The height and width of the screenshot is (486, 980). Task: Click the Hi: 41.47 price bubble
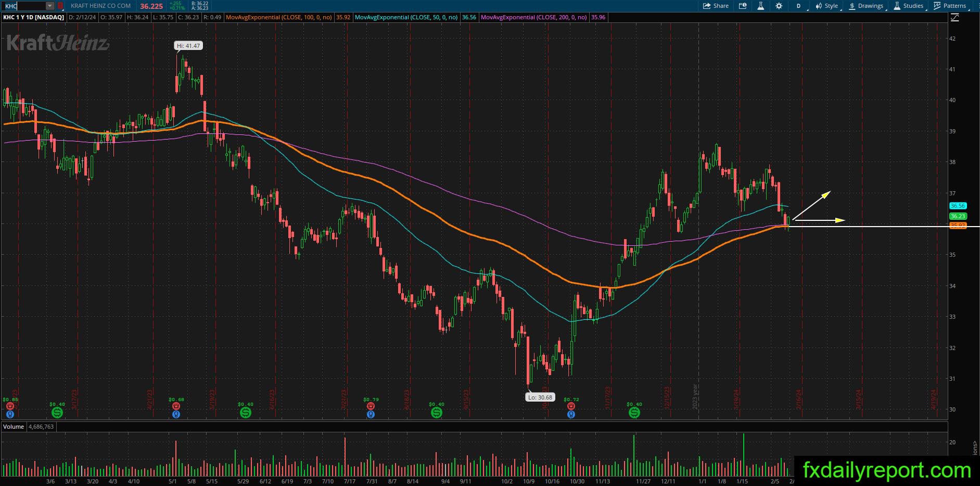click(188, 46)
